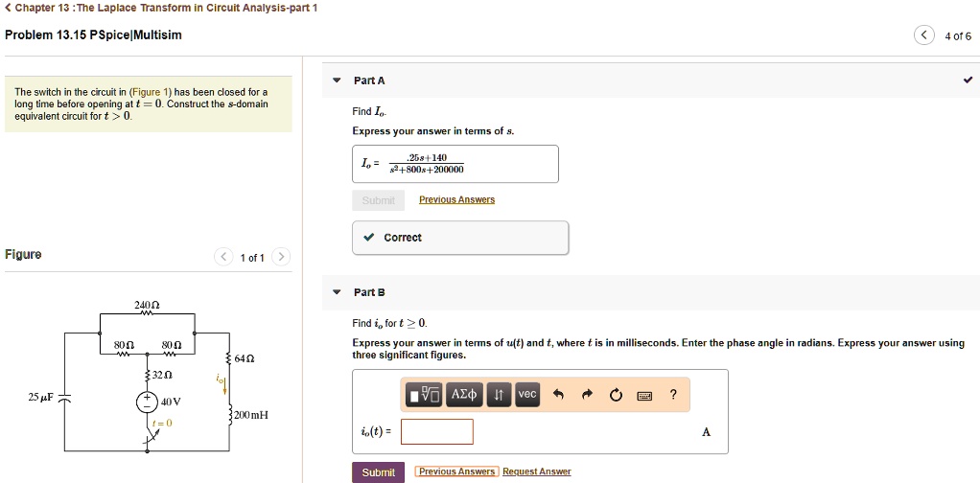Open Part A Previous Answers link

[456, 200]
